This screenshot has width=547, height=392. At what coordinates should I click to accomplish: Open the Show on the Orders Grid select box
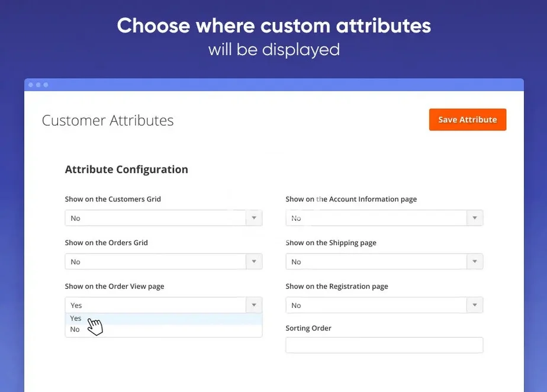(155, 262)
